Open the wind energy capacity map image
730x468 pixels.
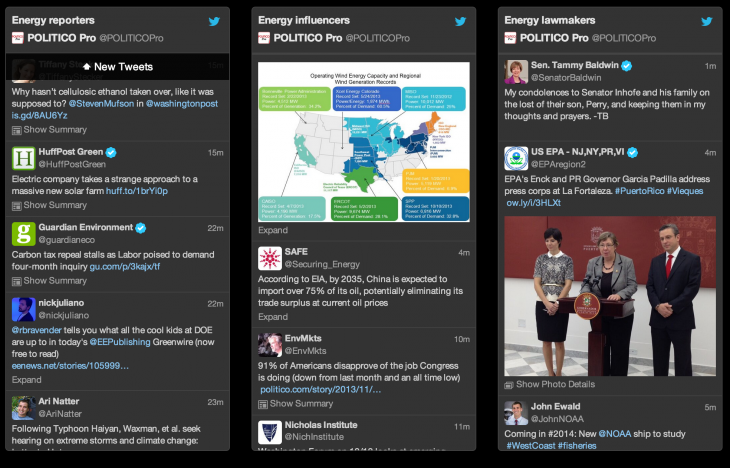click(364, 142)
